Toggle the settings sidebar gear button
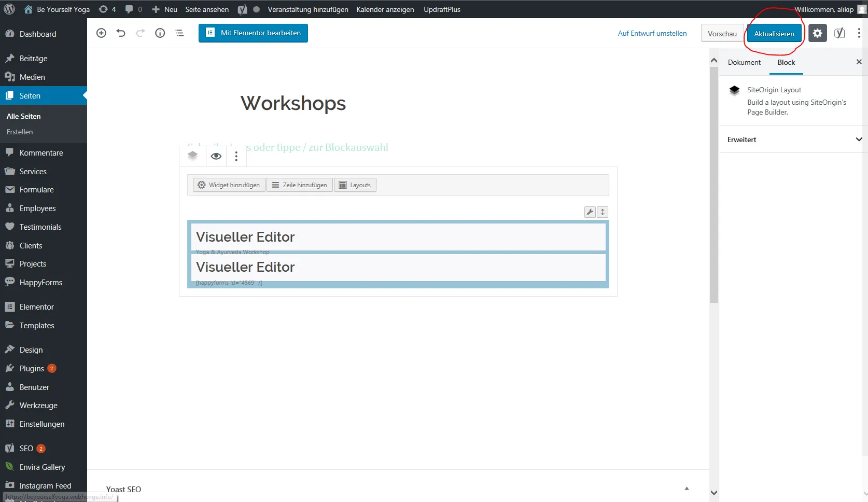 [818, 33]
